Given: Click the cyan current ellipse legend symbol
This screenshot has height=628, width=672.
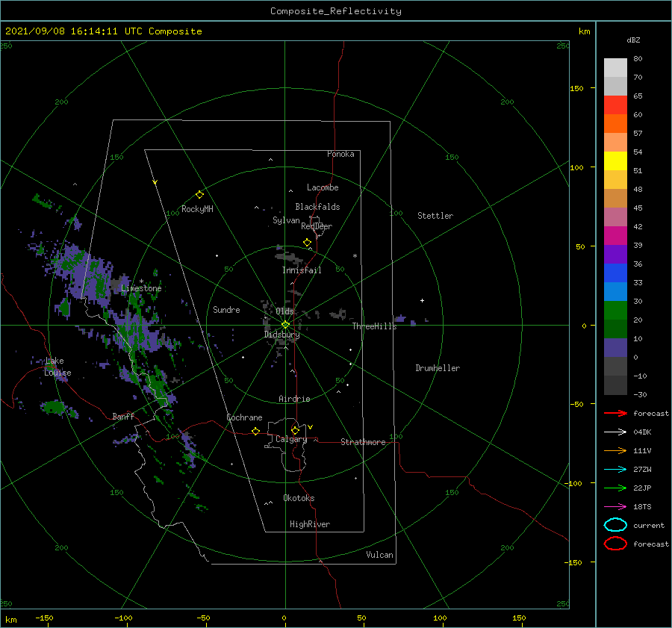Looking at the screenshot, I should click(615, 525).
